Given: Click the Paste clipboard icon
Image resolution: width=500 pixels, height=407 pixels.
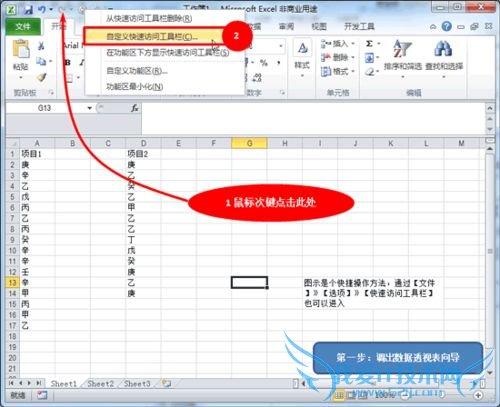Looking at the screenshot, I should (21, 50).
